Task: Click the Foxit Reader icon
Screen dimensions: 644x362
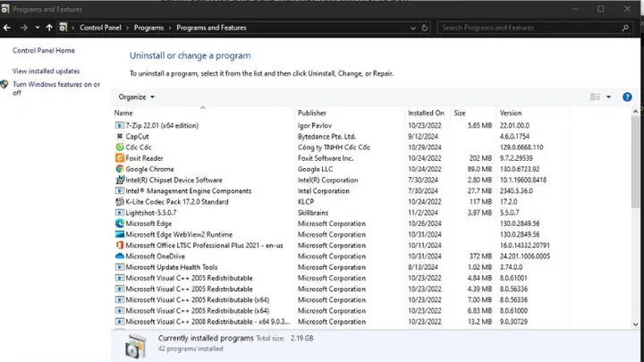Action: [120, 158]
